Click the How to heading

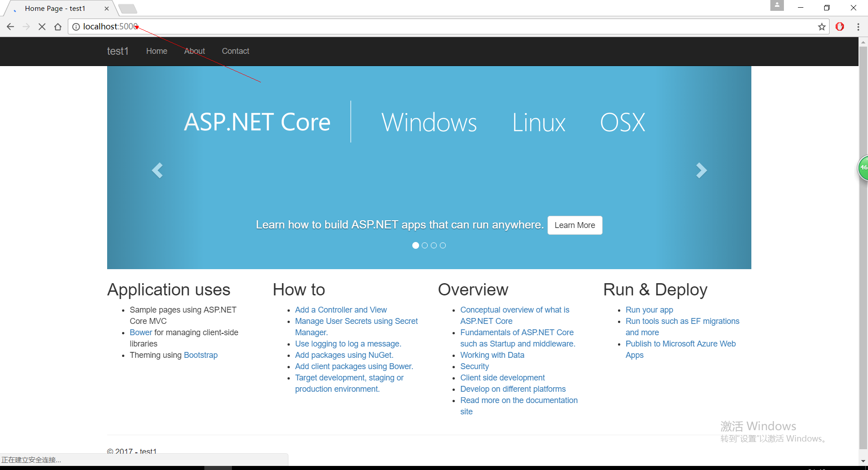[x=299, y=290]
